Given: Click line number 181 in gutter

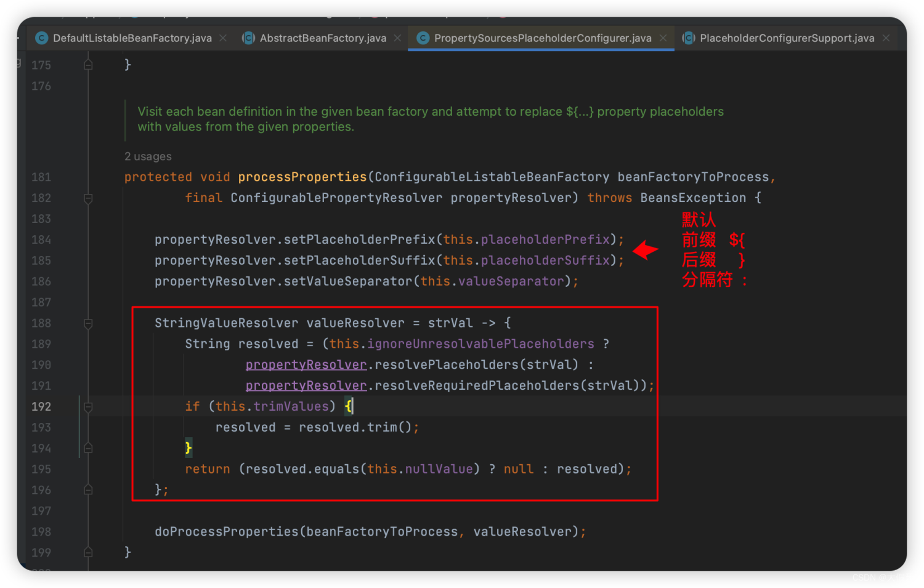Looking at the screenshot, I should point(41,177).
